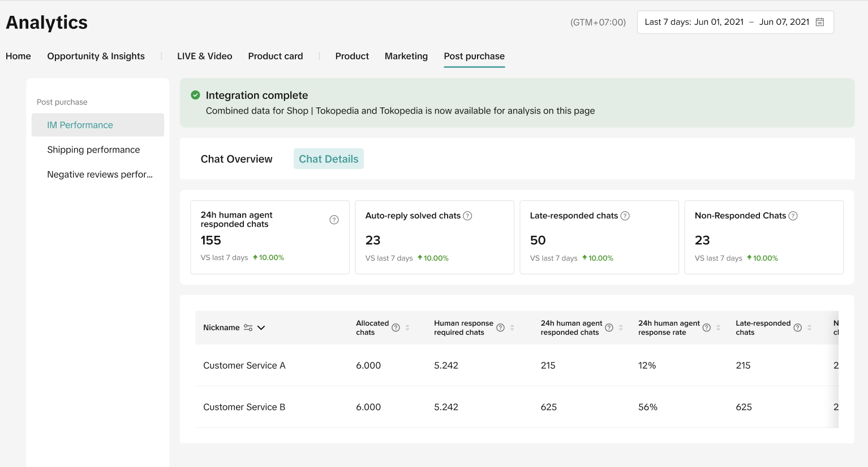Sort table by Allocated chats arrows

tap(407, 328)
